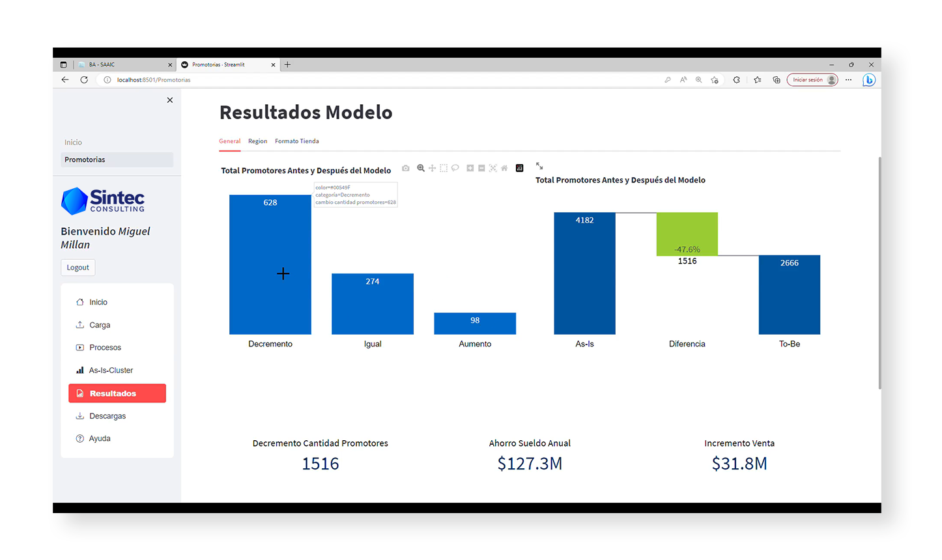Download plot as PNG camera icon
Viewport: 942px width, 560px height.
(x=406, y=168)
